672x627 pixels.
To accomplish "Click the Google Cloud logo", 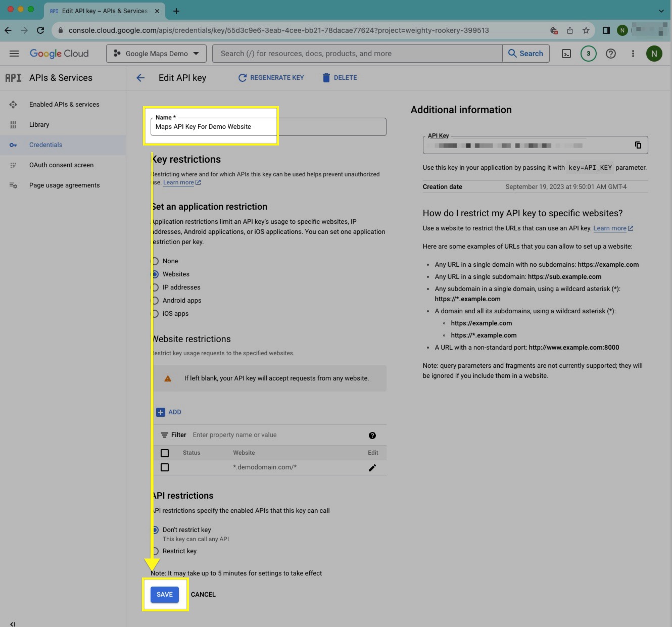I will [59, 54].
